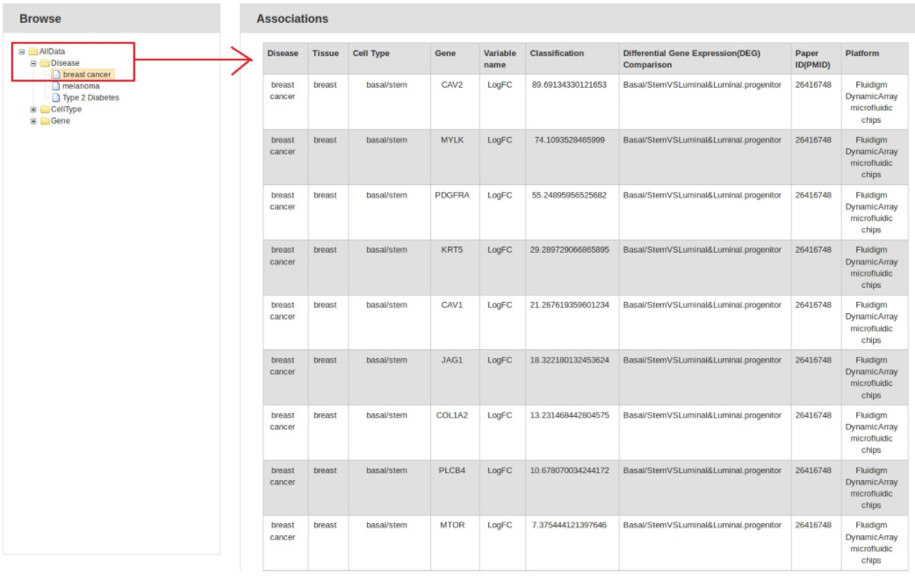Select Type 2 Diabetes tree item
The height and width of the screenshot is (588, 915).
coord(90,97)
